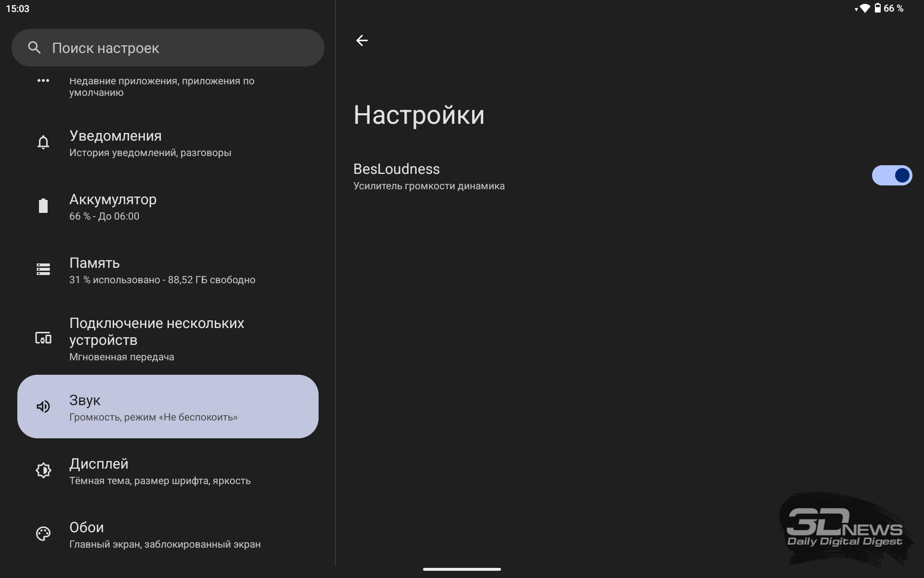This screenshot has width=924, height=578.
Task: Click the three-dots Apps icon
Action: click(43, 80)
